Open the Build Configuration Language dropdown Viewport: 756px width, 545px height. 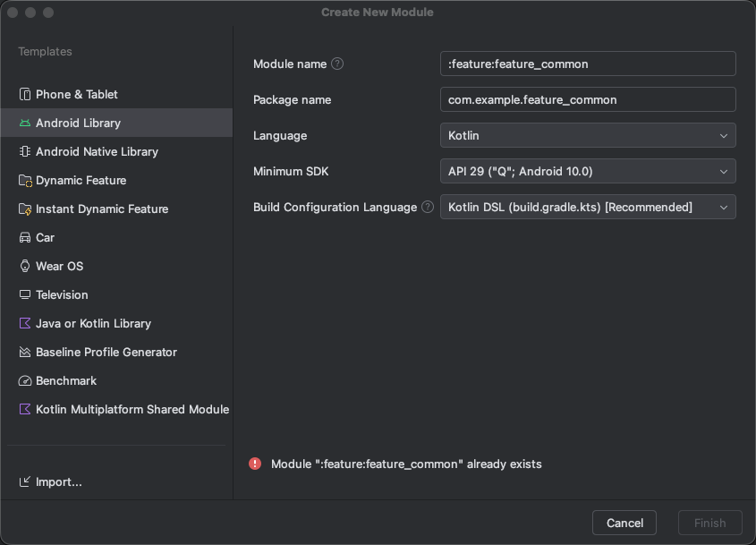[x=588, y=207]
